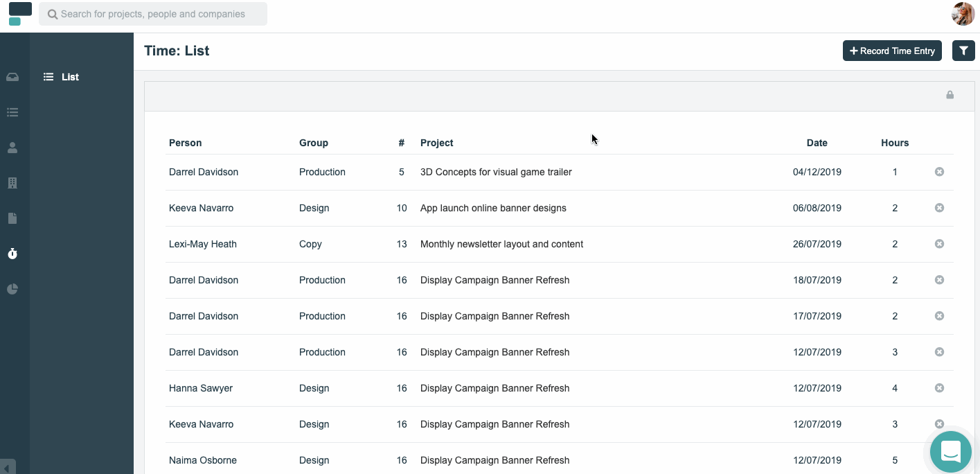Open the documents sidebar icon
Image resolution: width=980 pixels, height=474 pixels.
pos(12,218)
